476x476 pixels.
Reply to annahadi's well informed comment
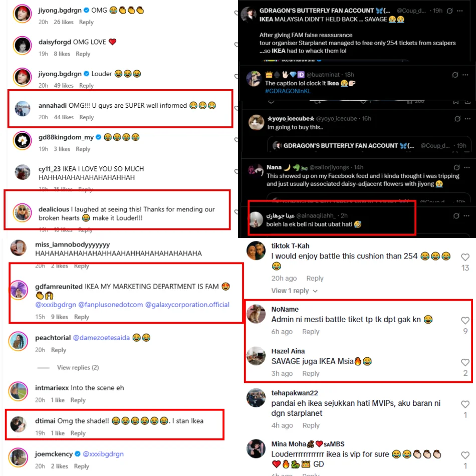pos(87,117)
